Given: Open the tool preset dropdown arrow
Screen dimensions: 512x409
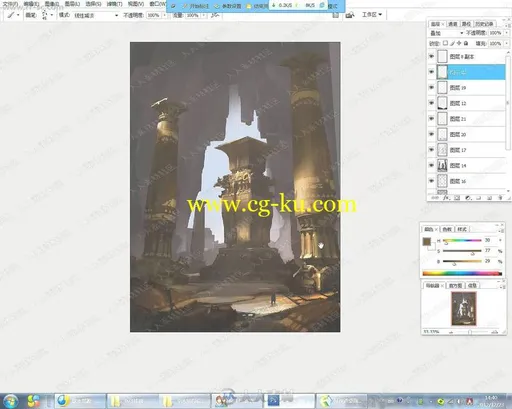Looking at the screenshot, I should [18, 15].
